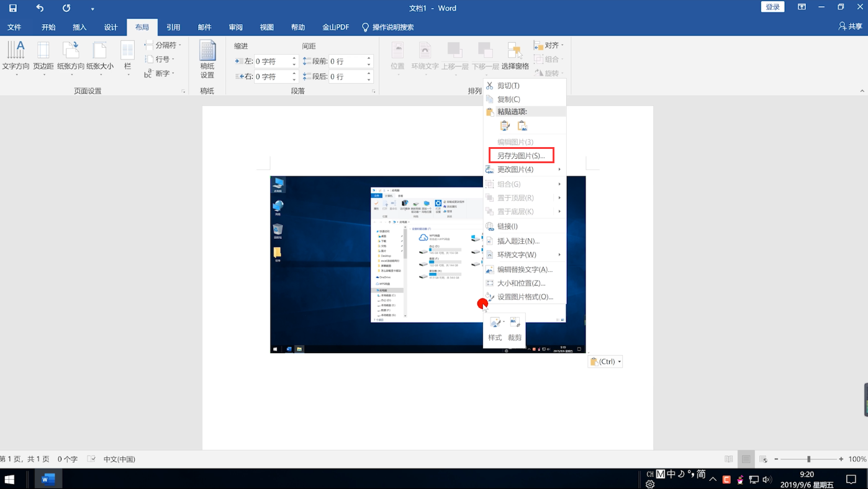Choose 链接(I) in context menu
Viewport: 868px width, 489px height.
525,227
